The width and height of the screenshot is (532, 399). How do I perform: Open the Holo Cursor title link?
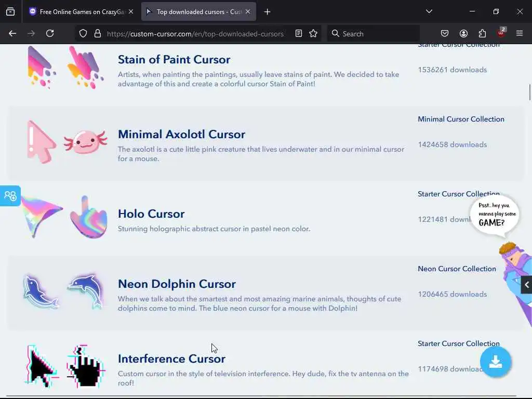[x=151, y=214]
